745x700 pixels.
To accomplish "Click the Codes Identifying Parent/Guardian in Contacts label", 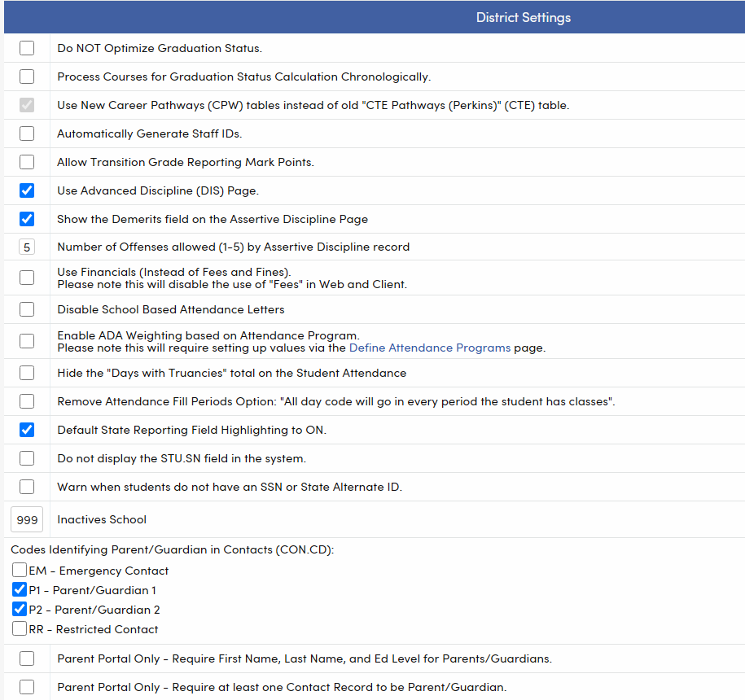I will [x=173, y=550].
